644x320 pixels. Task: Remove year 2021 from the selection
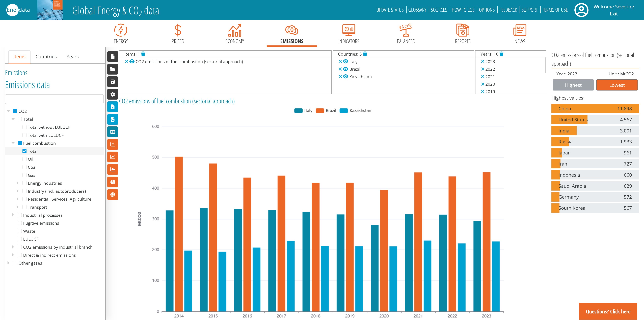tap(483, 77)
